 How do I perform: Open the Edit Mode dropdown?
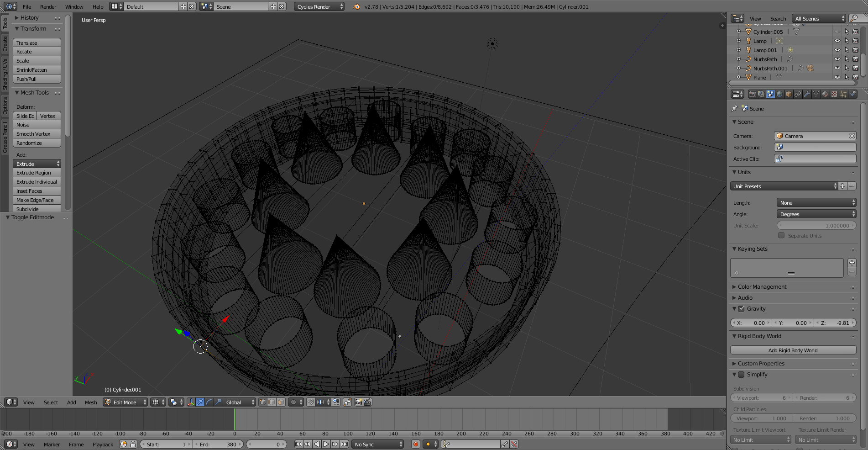pyautogui.click(x=125, y=402)
